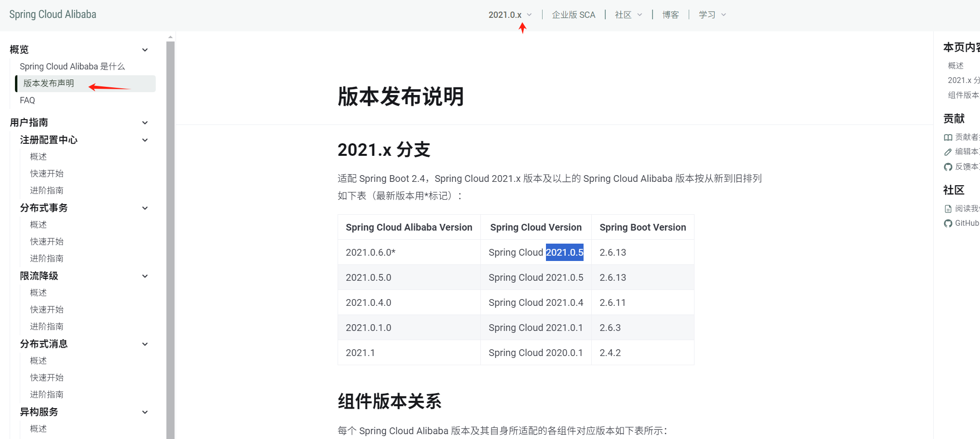The width and height of the screenshot is (980, 439).
Task: Click the 2021.1 version cell
Action: tap(409, 353)
